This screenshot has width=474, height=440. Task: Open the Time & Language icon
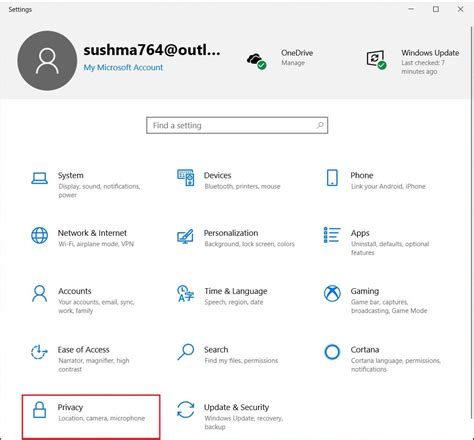(x=186, y=294)
